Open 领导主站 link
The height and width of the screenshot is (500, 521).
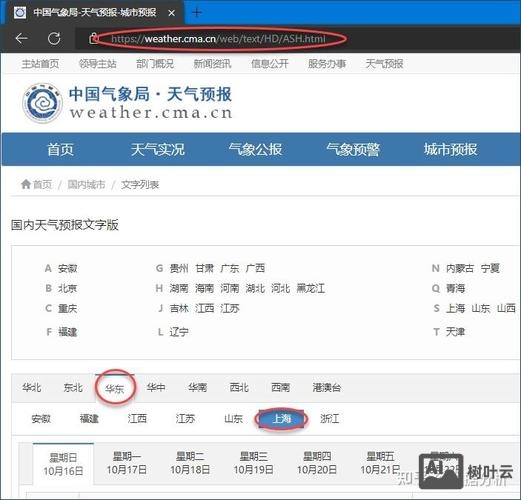point(98,64)
